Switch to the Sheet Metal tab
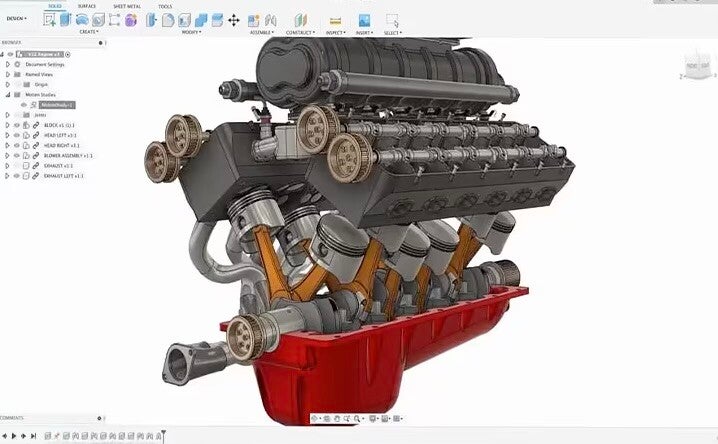The image size is (718, 444). pyautogui.click(x=127, y=6)
